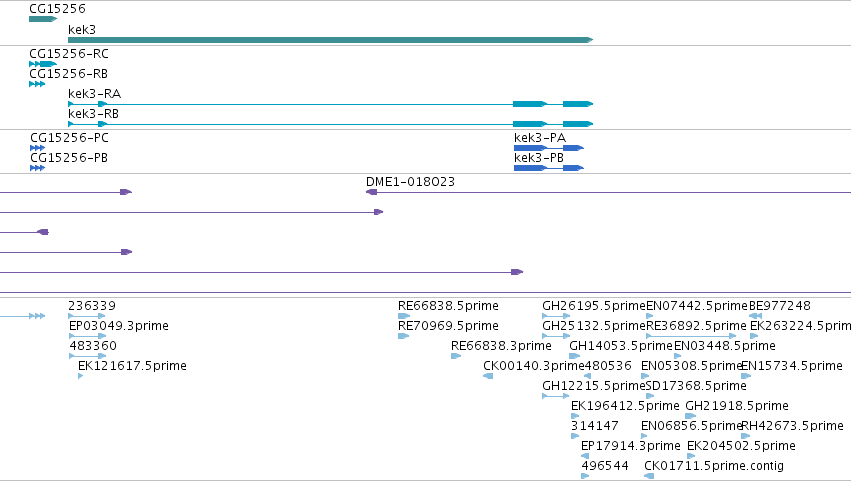Select the kek3 gene bar
851x481 pixels.
(331, 40)
